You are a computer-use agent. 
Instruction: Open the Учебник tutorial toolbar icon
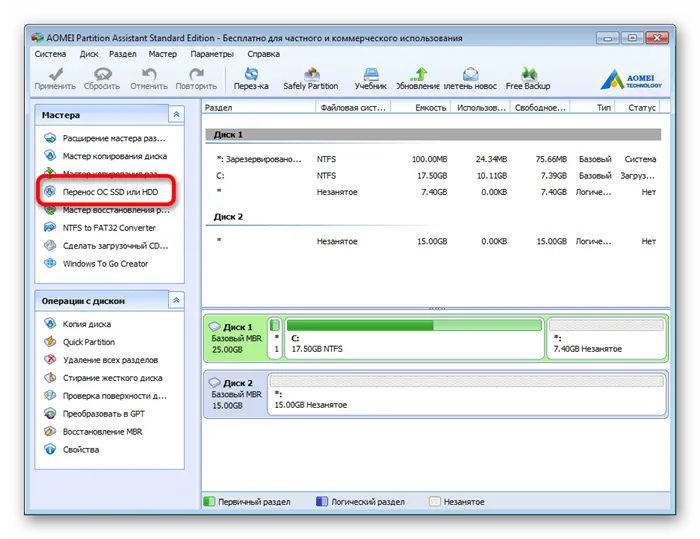(x=371, y=74)
